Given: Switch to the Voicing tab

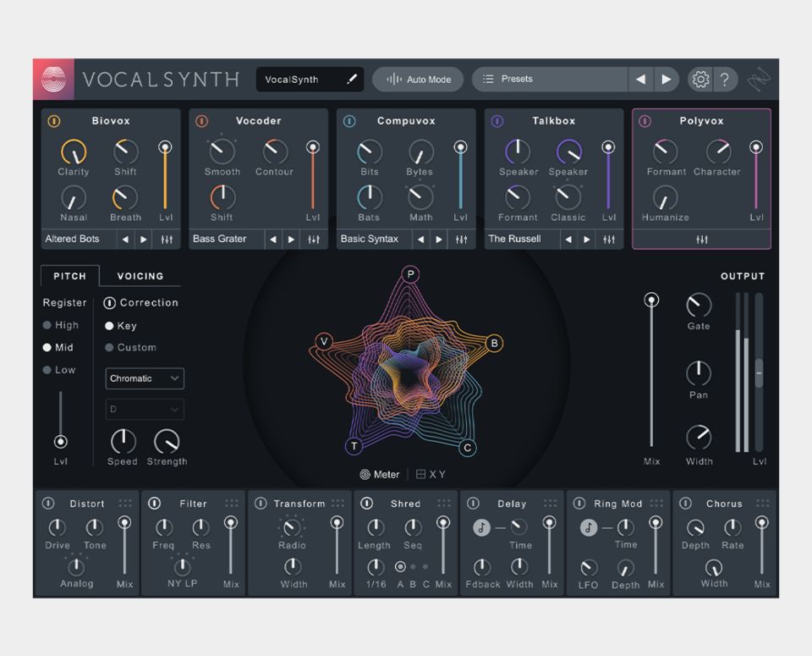Looking at the screenshot, I should pyautogui.click(x=140, y=276).
